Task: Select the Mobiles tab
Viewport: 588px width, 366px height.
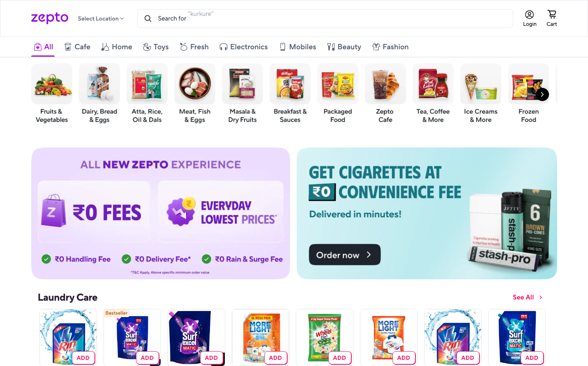Action: (298, 47)
